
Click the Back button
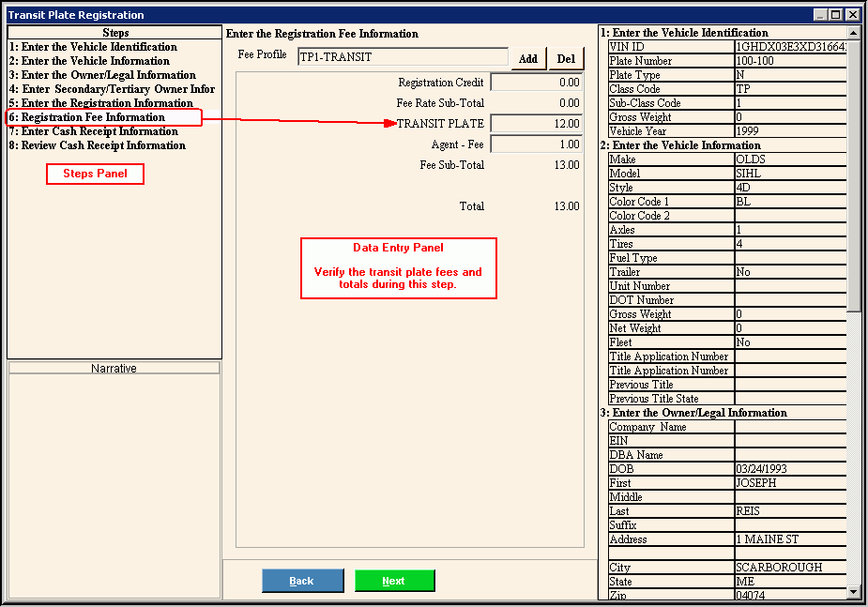coord(302,581)
